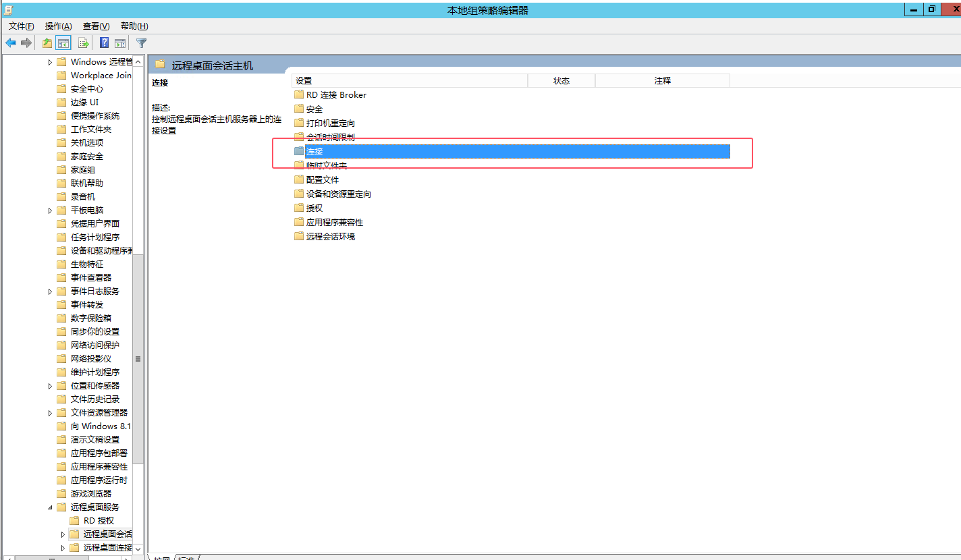
Task: Expand the 远程桌面会话 tree node
Action: pos(63,534)
